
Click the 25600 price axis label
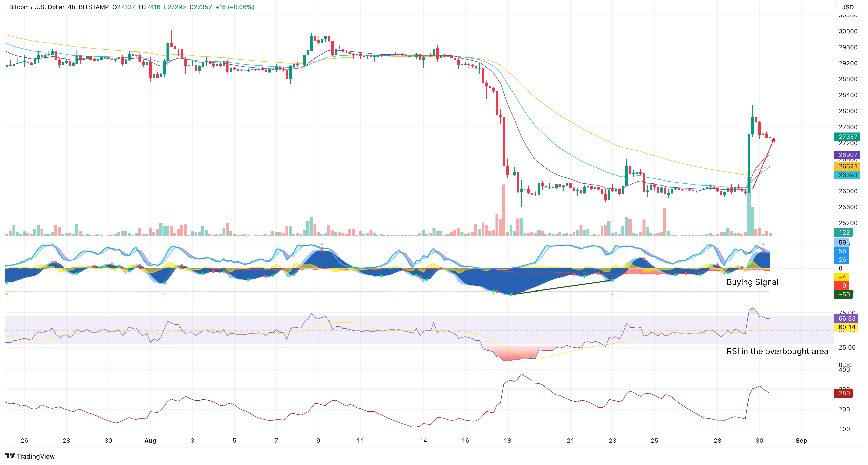(848, 207)
